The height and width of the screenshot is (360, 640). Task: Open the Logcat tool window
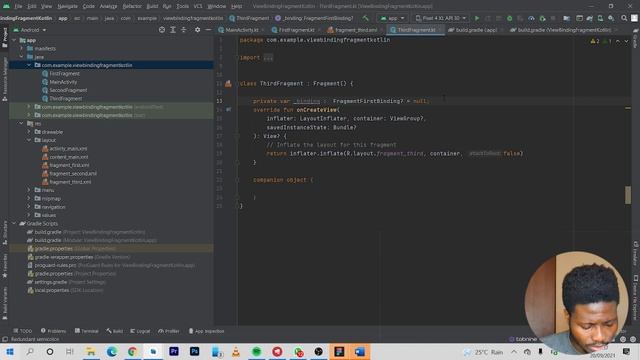pos(140,331)
